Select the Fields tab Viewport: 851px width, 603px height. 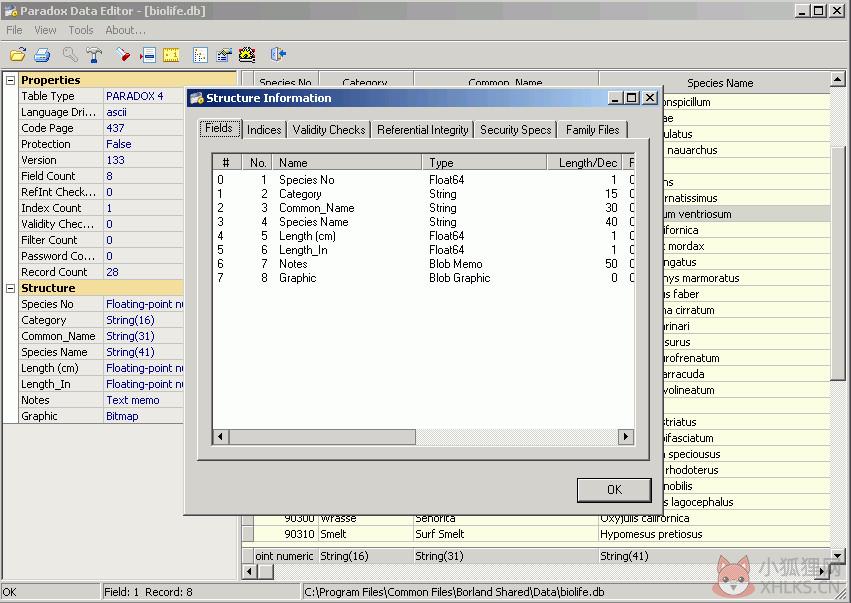(x=219, y=128)
